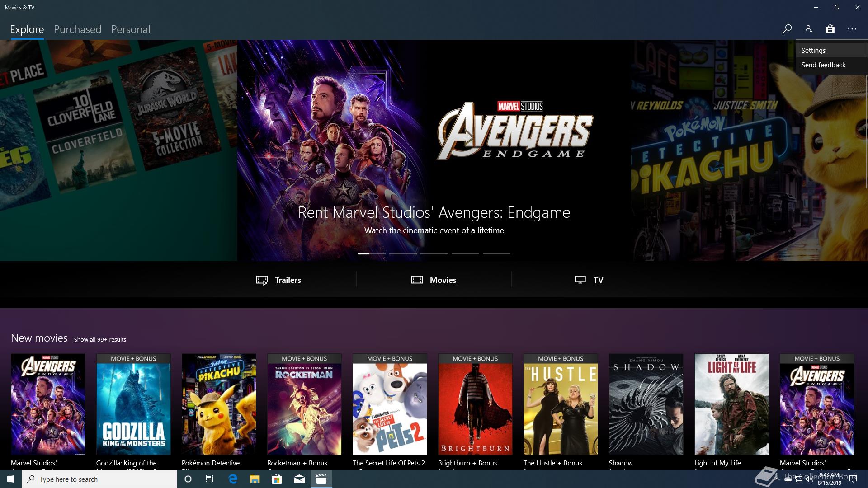Open the Movies category

434,280
